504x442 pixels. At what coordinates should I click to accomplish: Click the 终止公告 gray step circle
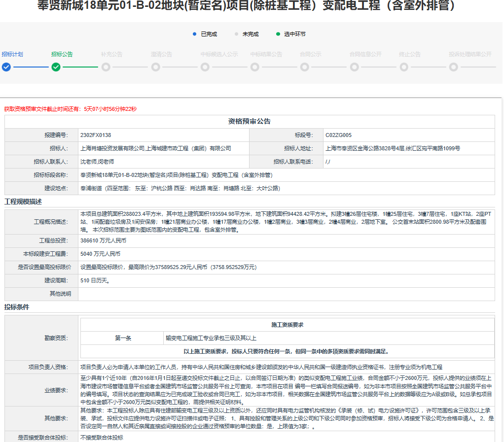(404, 67)
